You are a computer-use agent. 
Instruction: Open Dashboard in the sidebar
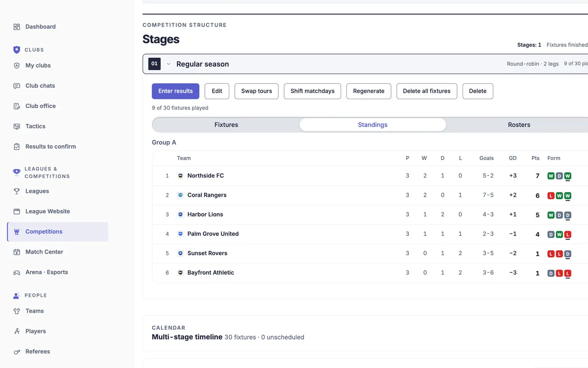(58, 27)
